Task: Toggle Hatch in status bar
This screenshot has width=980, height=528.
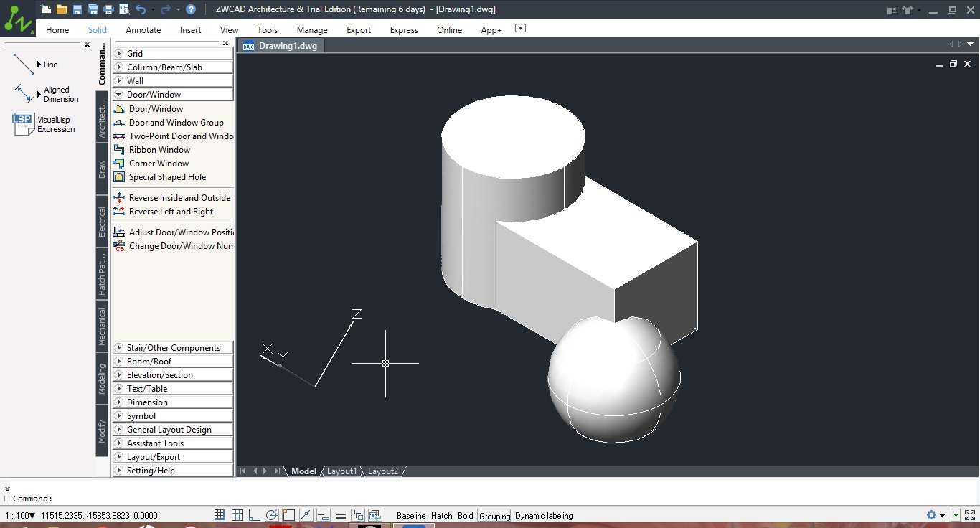Action: click(x=442, y=516)
